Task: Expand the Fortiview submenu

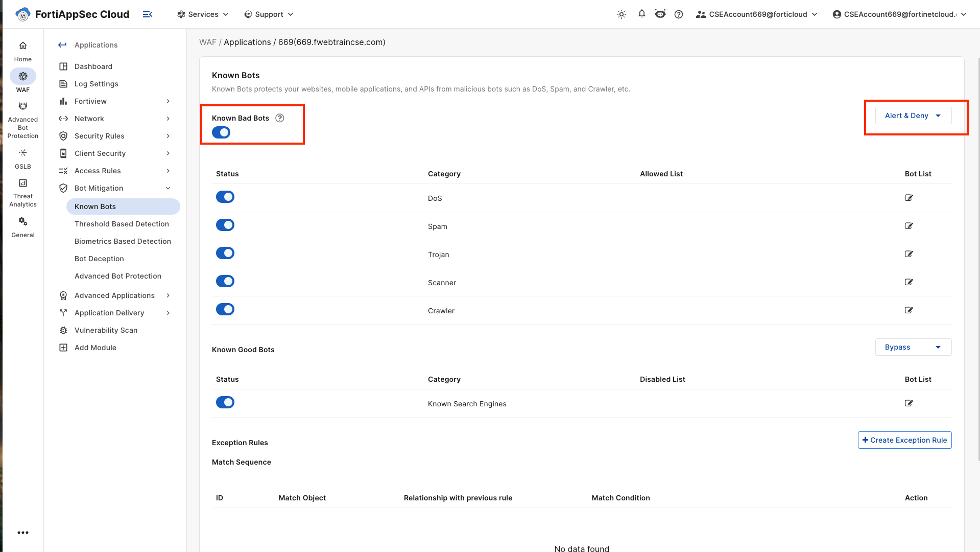Action: pyautogui.click(x=168, y=101)
